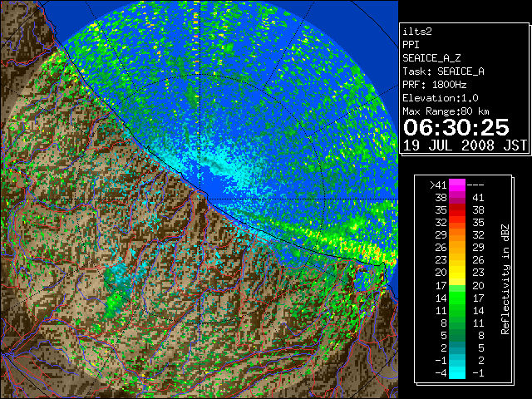Click the 06:30:25 timestamp

pyautogui.click(x=456, y=127)
